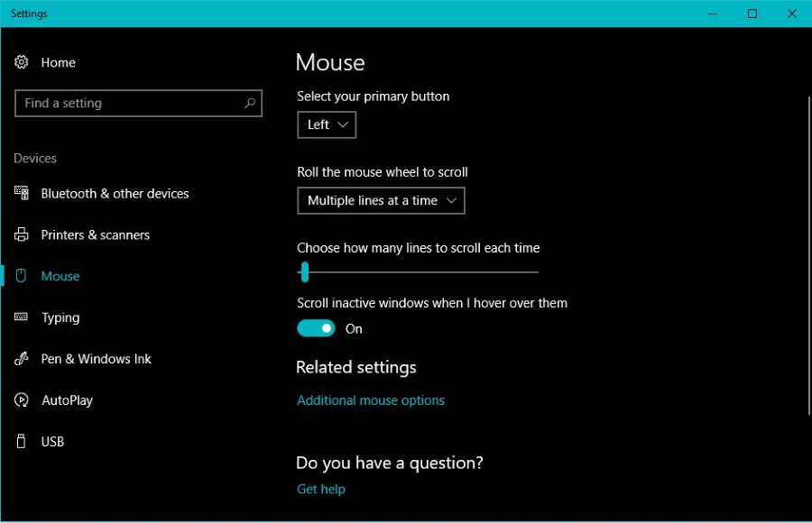
Task: Open the primary button dropdown showing Left
Action: [326, 124]
